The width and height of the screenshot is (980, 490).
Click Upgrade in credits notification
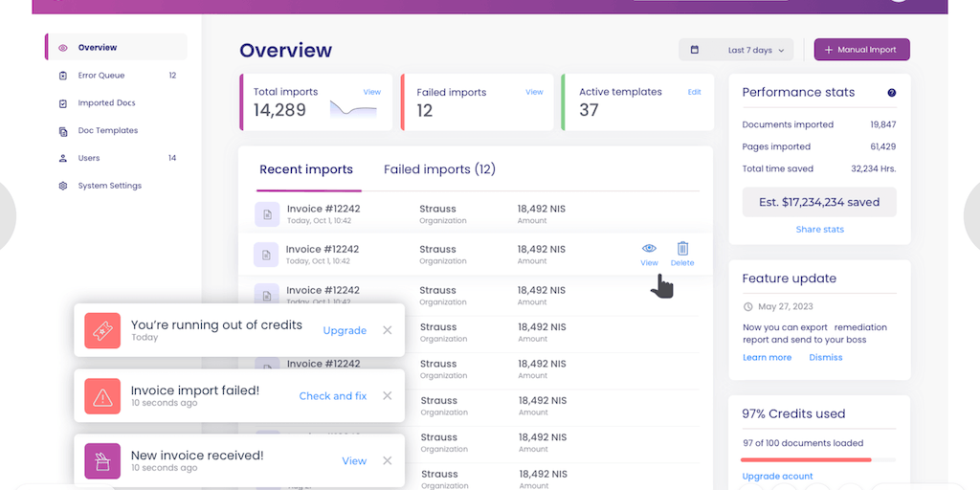point(345,330)
